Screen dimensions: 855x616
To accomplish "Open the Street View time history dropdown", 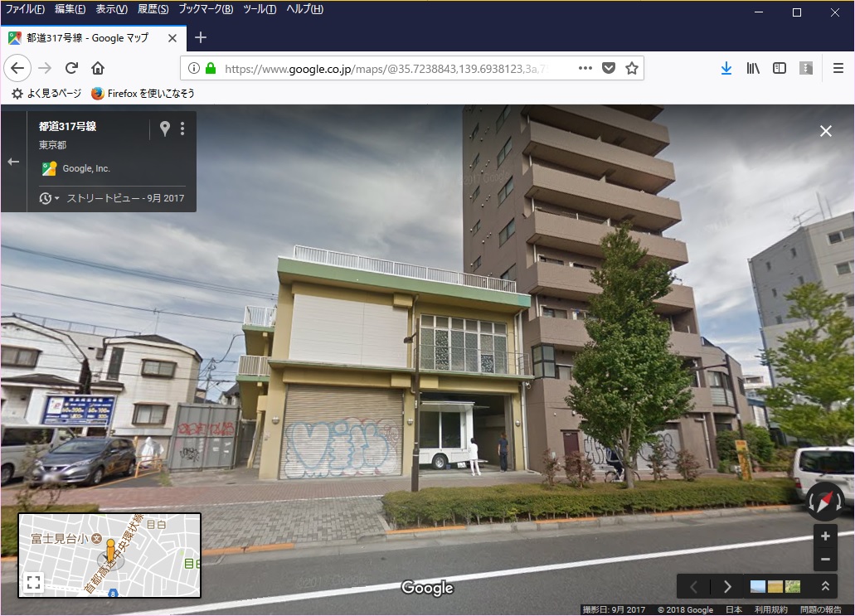I will (49, 198).
